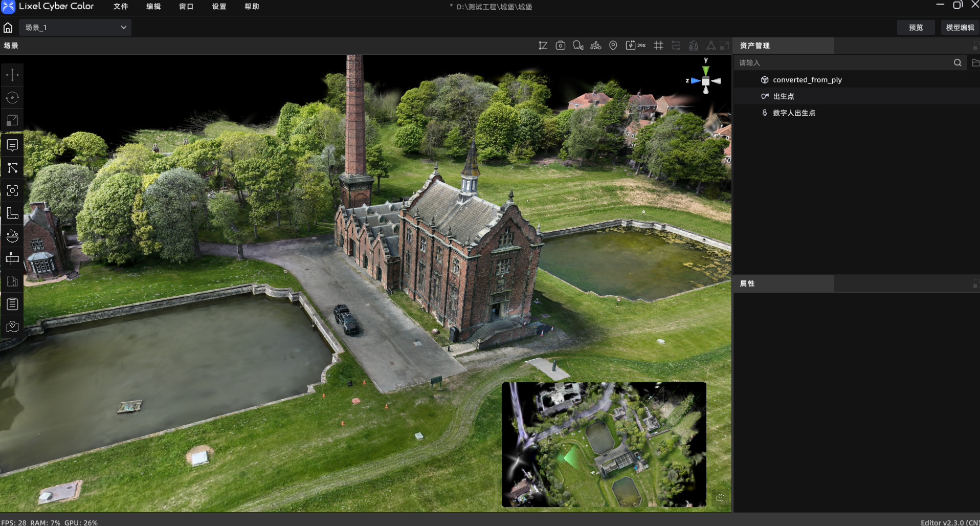
Task: Select the path nodes tool
Action: [x=12, y=168]
